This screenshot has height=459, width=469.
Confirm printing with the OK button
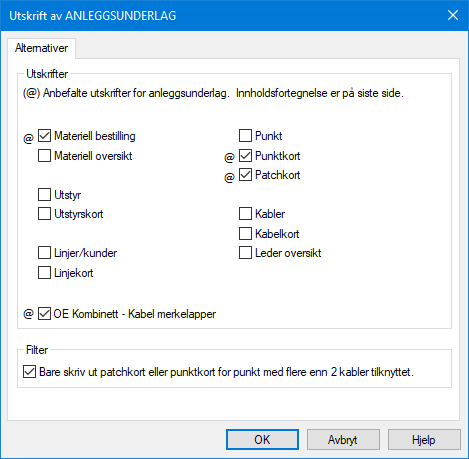pyautogui.click(x=262, y=440)
